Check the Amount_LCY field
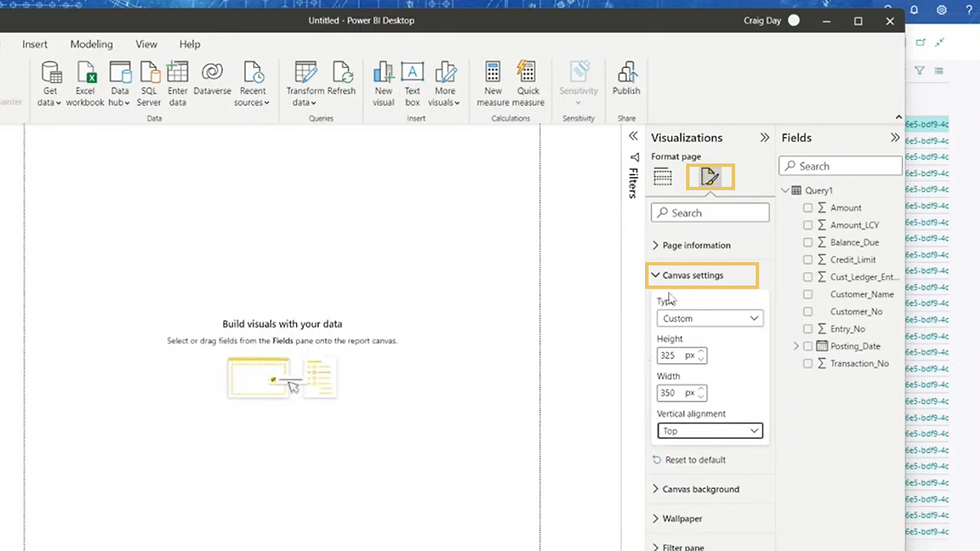Viewport: 980px width, 551px height. 808,225
